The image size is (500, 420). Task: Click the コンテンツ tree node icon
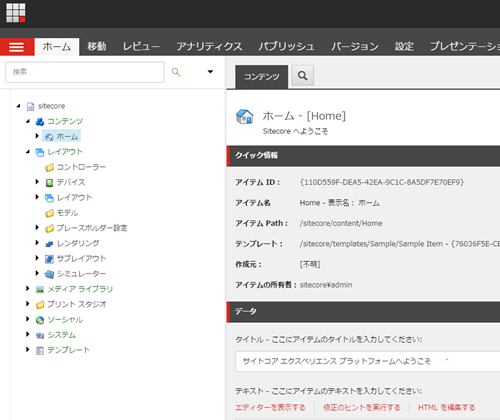[x=40, y=122]
